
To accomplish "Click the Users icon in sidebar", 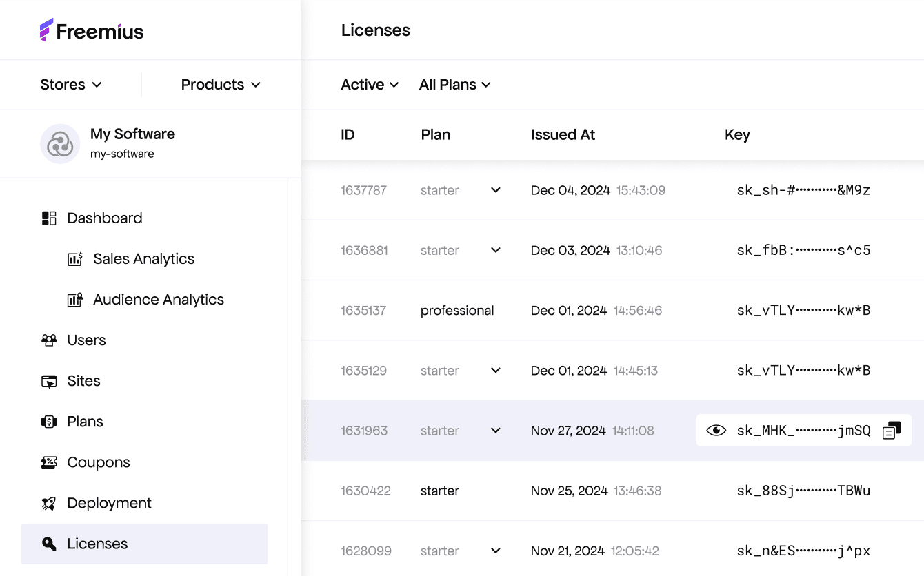I will [x=49, y=340].
